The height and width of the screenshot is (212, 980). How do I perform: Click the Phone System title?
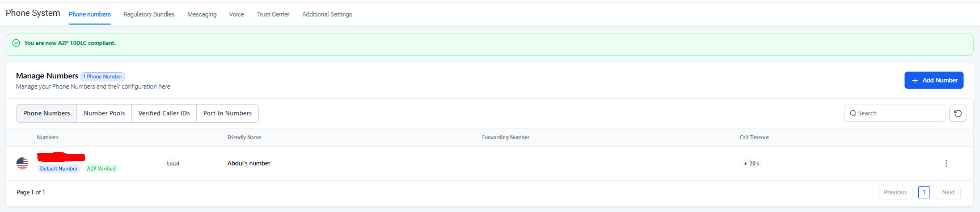[33, 13]
